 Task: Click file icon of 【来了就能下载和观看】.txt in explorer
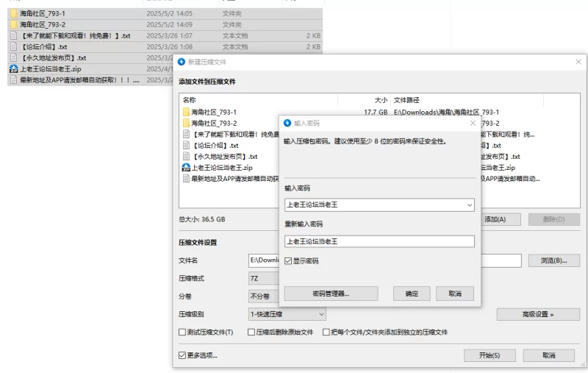click(x=14, y=35)
